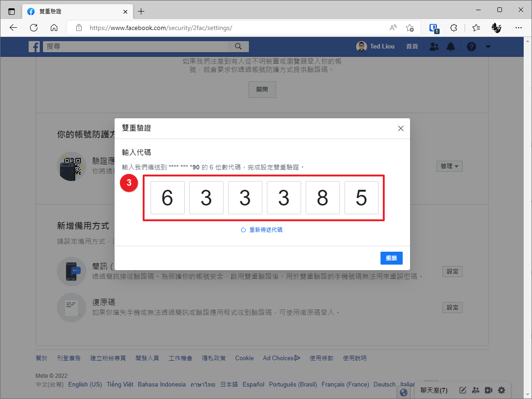
Task: Open 建立粉絲專頁 footer link
Action: coord(108,358)
